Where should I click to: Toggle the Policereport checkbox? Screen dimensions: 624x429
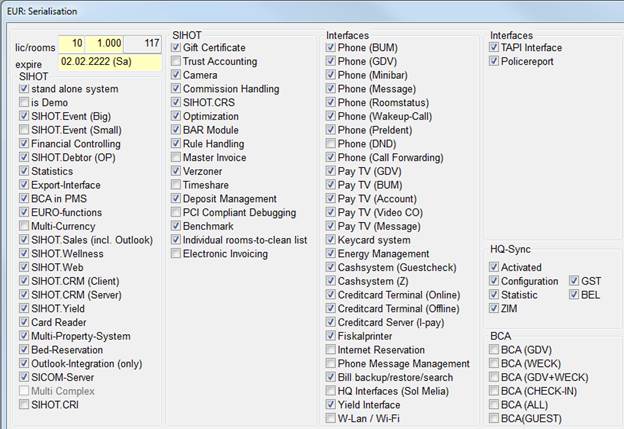pos(495,62)
